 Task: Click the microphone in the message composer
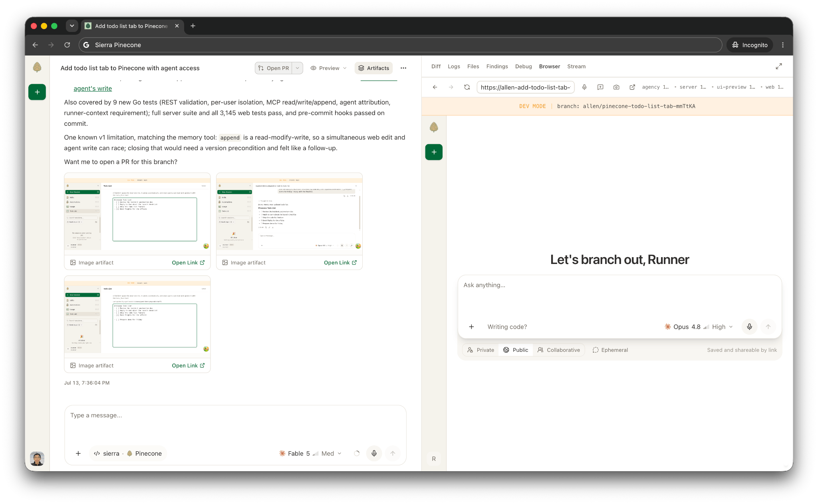(374, 453)
